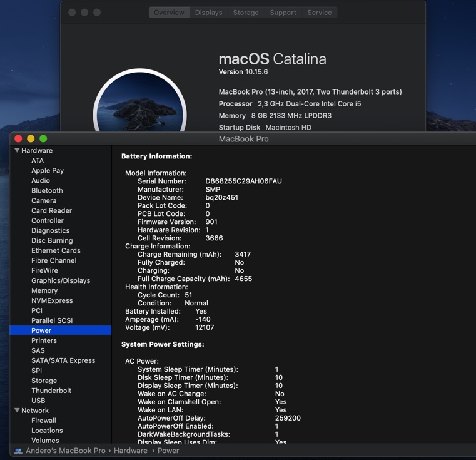Select Fibre Channel in the sidebar
476x460 pixels.
[x=54, y=261]
